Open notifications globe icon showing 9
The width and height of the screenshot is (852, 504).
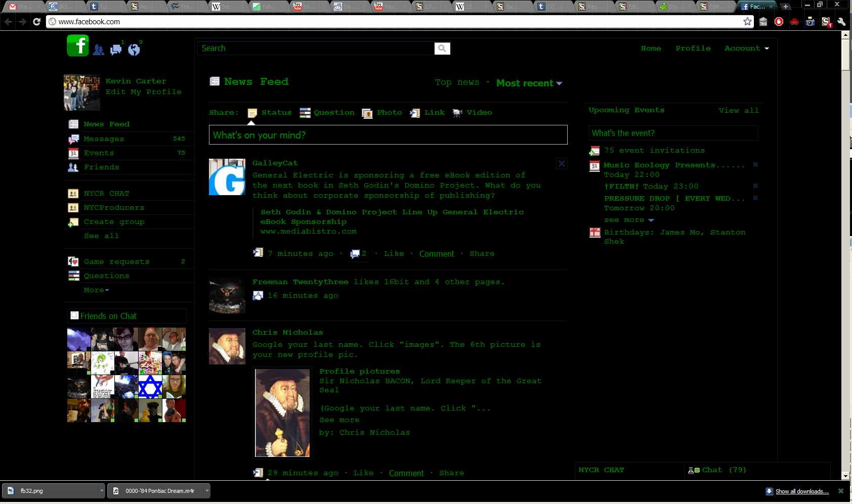pyautogui.click(x=133, y=50)
